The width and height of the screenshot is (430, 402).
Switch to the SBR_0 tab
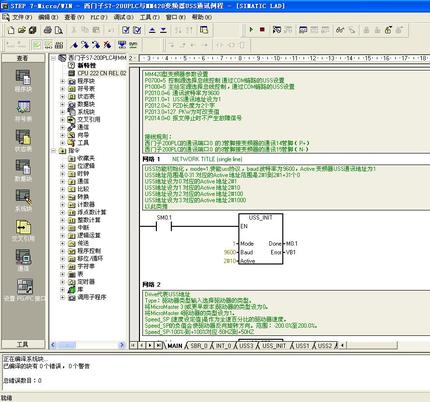(199, 346)
